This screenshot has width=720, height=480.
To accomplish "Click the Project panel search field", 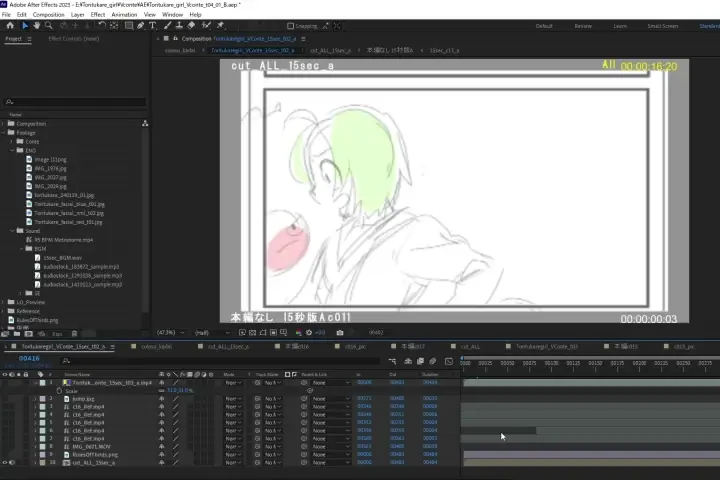I will (75, 102).
